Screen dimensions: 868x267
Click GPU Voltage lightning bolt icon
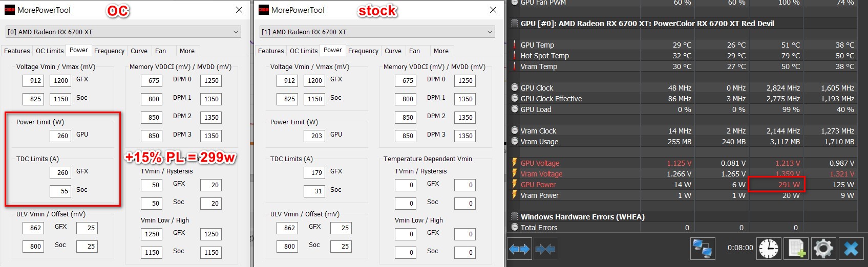tap(515, 163)
